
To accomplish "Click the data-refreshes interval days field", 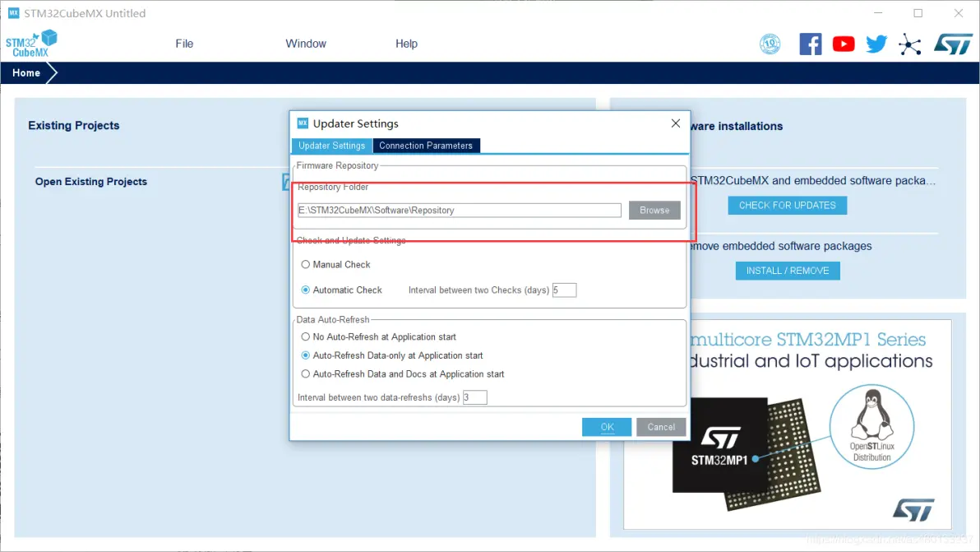I will (x=475, y=397).
